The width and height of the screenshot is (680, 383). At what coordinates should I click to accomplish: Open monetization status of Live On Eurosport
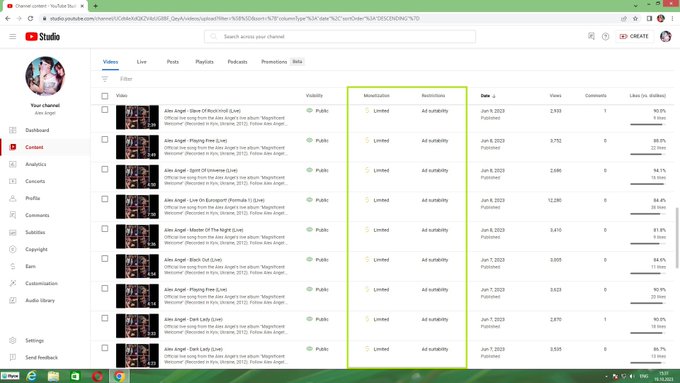coord(376,200)
